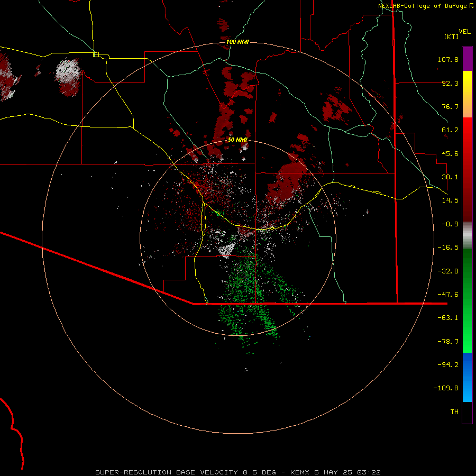Click the -0.9 velocity scale value
476x476 pixels.
[x=450, y=224]
